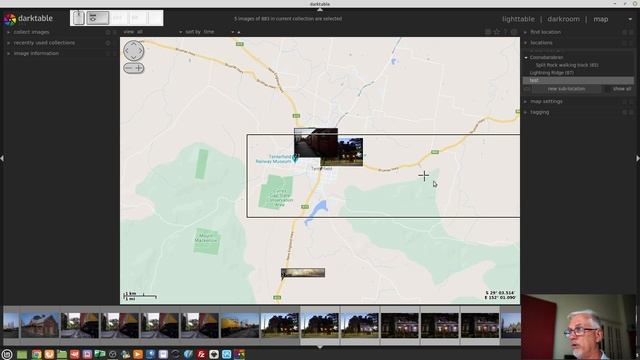
Task: Open the sort by time dropdown
Action: tap(209, 32)
